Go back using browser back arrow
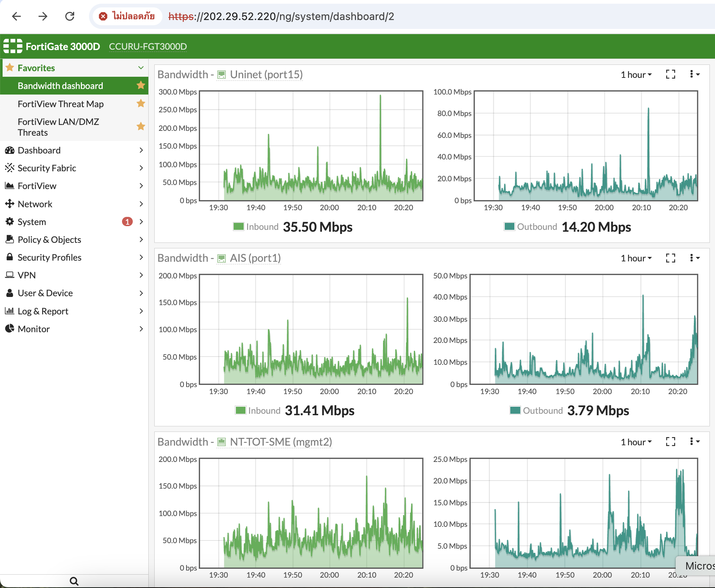This screenshot has width=715, height=588. point(16,16)
